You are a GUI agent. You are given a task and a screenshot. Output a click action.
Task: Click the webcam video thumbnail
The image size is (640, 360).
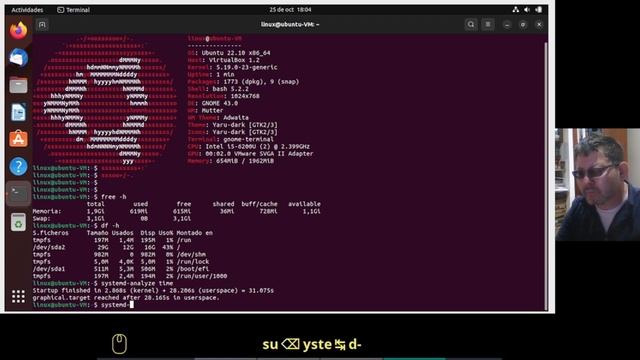coord(597,184)
